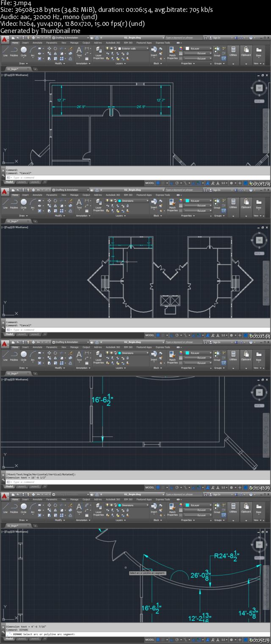Switch to the Parametric tab in the 00:02:44 frame
271x644 pixels.
coord(52,195)
